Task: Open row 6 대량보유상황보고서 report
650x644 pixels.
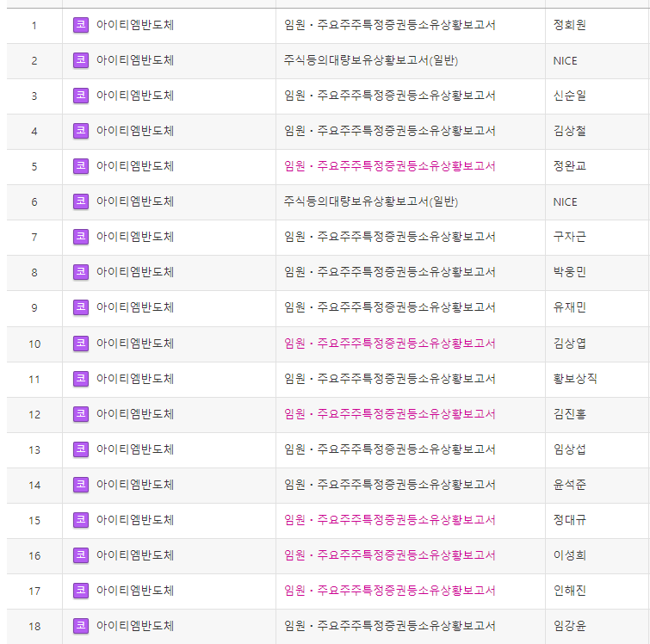Action: (x=371, y=201)
